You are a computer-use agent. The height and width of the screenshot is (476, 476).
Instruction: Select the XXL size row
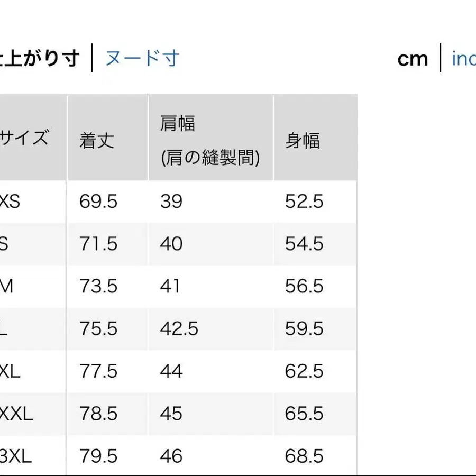point(15,414)
